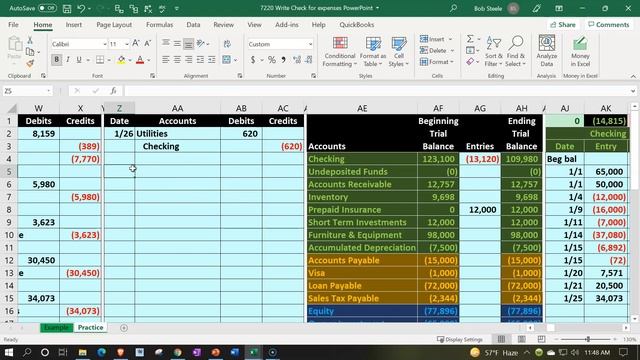Open the QuickBooks ribbon tab

tap(356, 25)
